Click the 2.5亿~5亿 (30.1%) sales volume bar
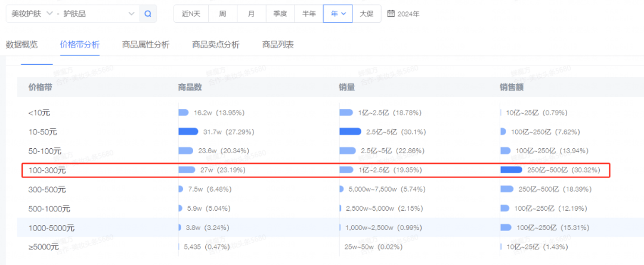The height and width of the screenshot is (265, 644). [x=351, y=132]
